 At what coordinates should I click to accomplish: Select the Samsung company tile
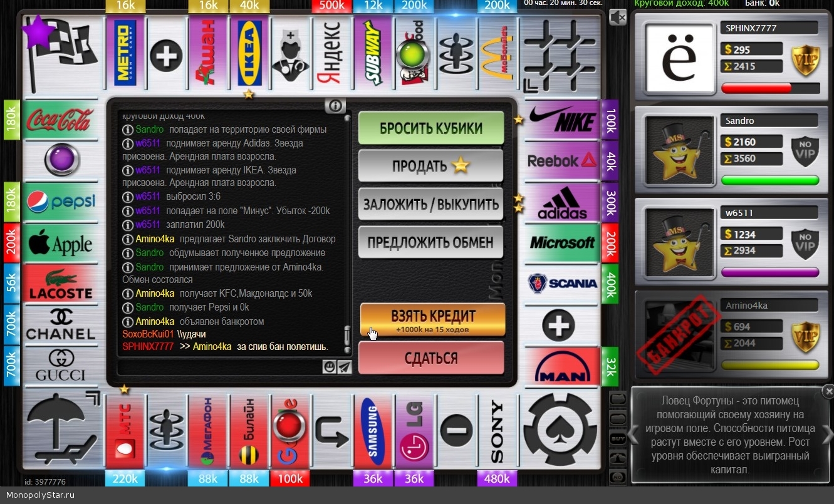[x=372, y=431]
